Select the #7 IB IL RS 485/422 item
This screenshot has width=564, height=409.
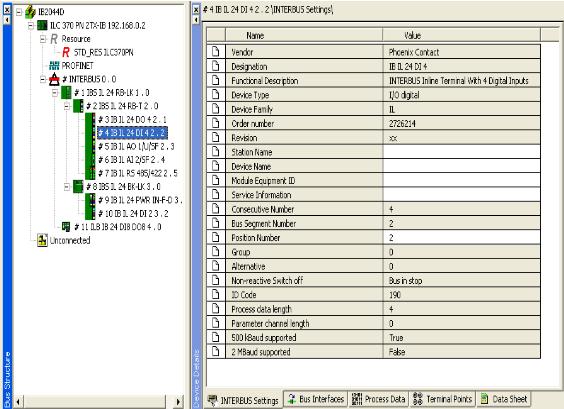pos(138,173)
